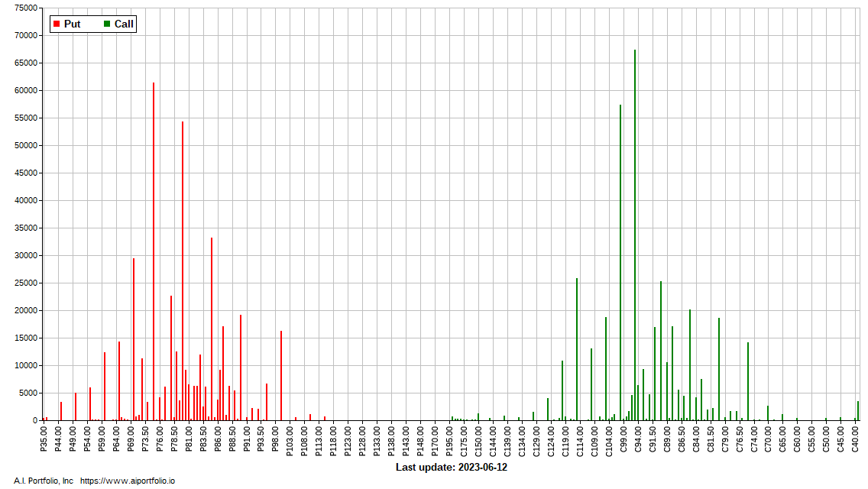This screenshot has width=868, height=489.
Task: Click the 35000 y-axis label
Action: 26,228
